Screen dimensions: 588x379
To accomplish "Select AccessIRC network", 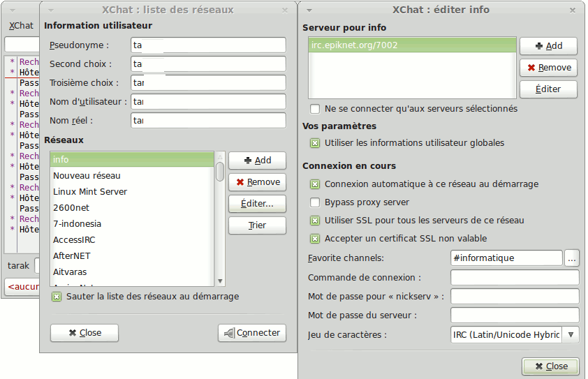I will (x=132, y=240).
